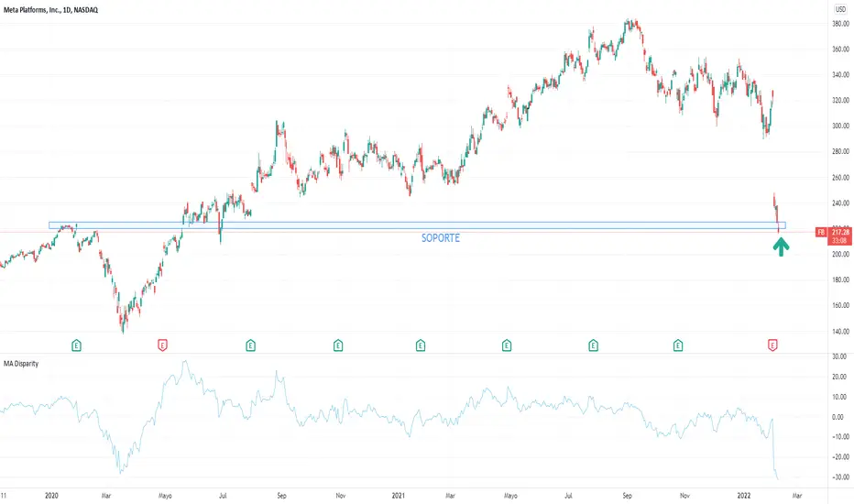Screen dimensions: 854x504
Task: Click the 0.00 indicator scale label
Action: pos(838,417)
